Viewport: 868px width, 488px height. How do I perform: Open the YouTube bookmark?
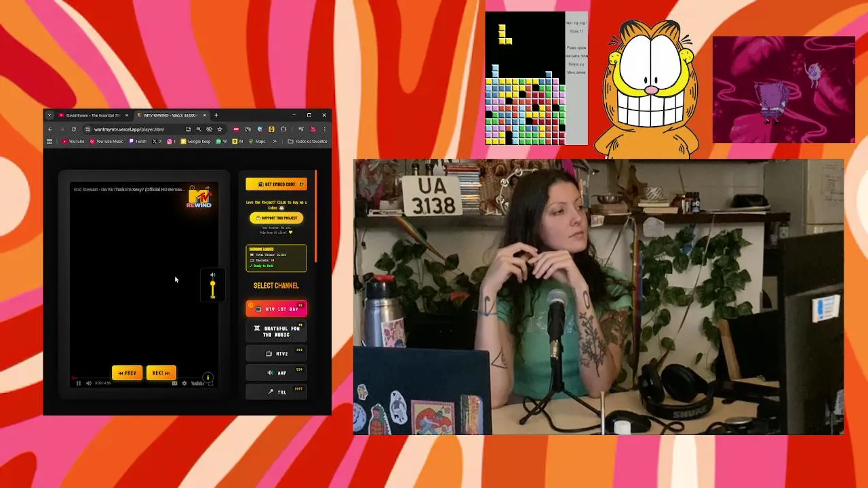73,142
